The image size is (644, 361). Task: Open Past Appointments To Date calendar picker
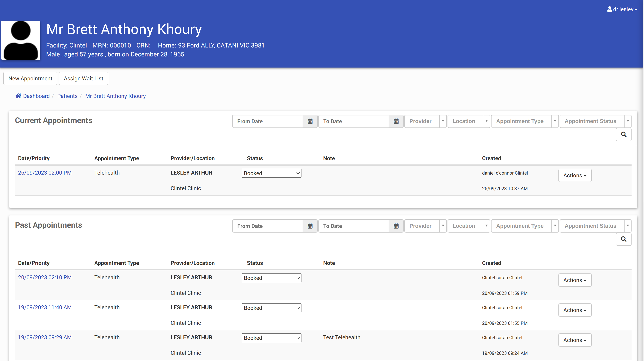[396, 226]
